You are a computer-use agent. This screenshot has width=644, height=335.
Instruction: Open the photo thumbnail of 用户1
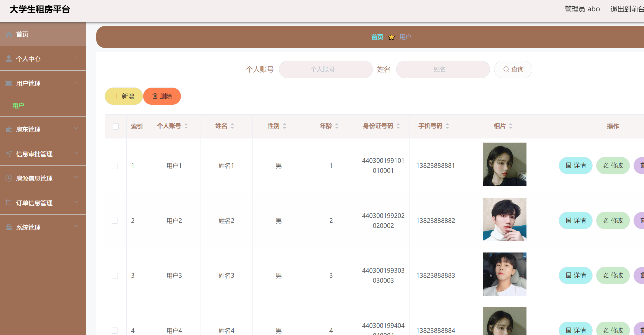(505, 164)
